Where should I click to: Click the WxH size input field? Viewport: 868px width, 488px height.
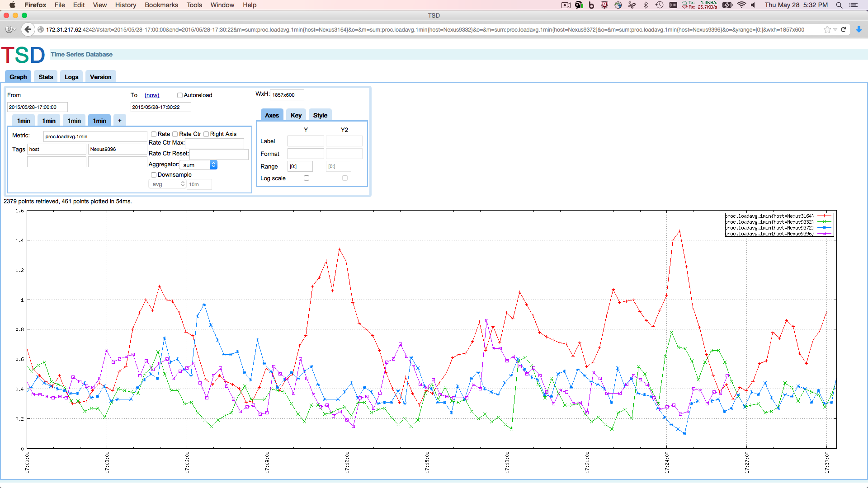[x=287, y=95]
